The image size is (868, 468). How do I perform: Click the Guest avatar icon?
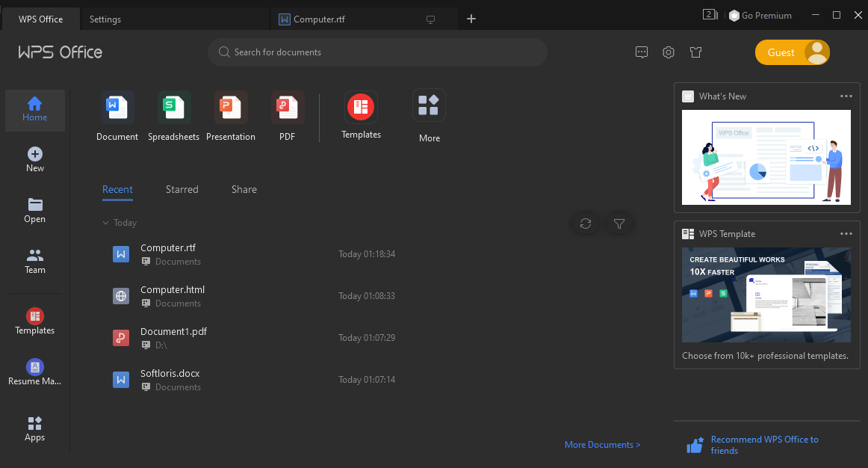pos(816,52)
